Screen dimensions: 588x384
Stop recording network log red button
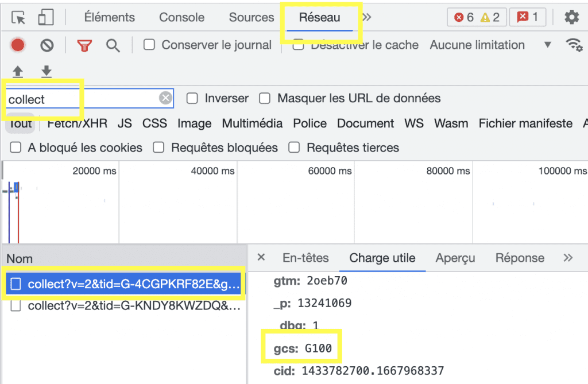(x=18, y=45)
